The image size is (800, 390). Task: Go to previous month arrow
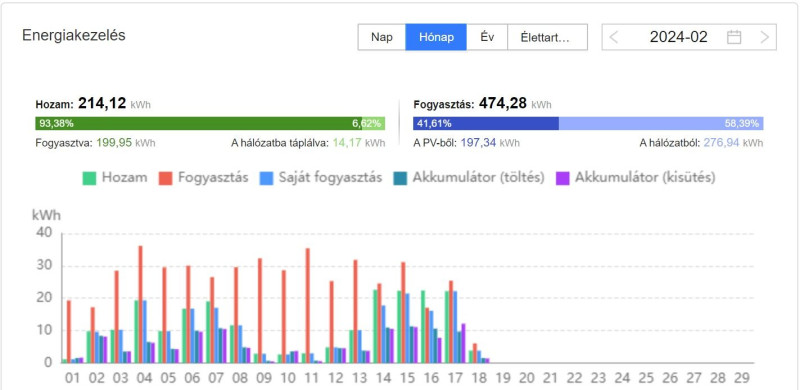click(x=614, y=37)
